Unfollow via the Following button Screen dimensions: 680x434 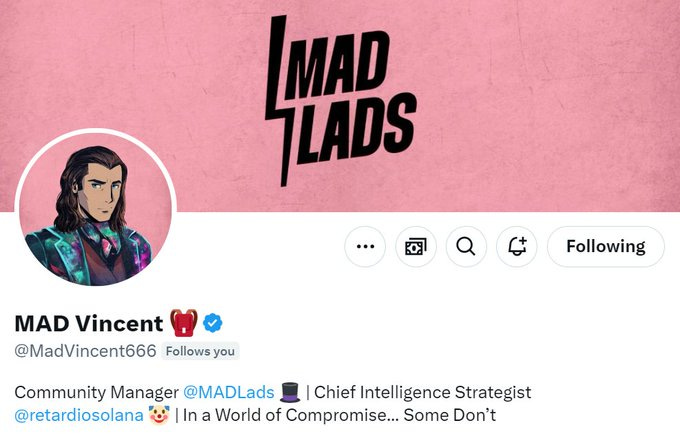pyautogui.click(x=606, y=247)
